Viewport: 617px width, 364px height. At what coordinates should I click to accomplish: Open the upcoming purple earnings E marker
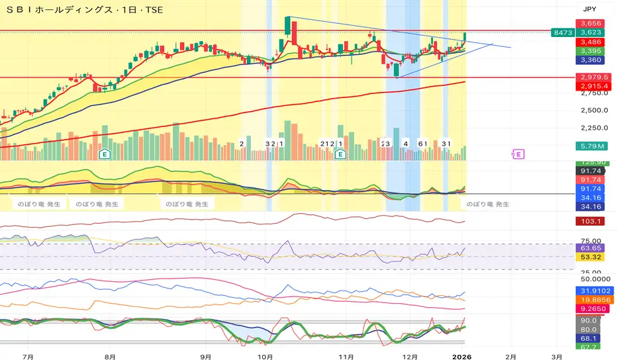(518, 154)
